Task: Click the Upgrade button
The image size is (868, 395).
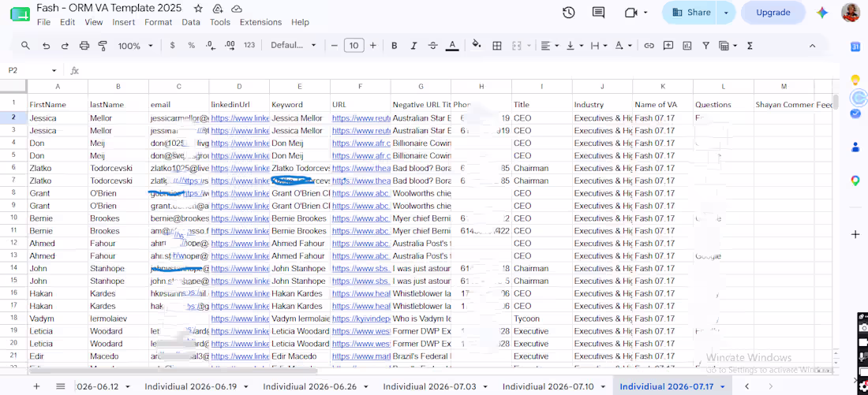Action: click(773, 13)
